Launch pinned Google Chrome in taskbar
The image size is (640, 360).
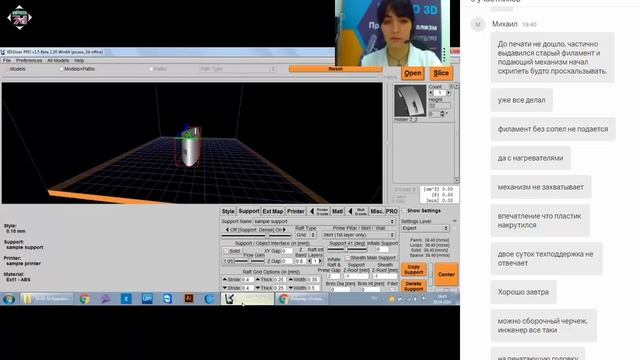click(85, 299)
